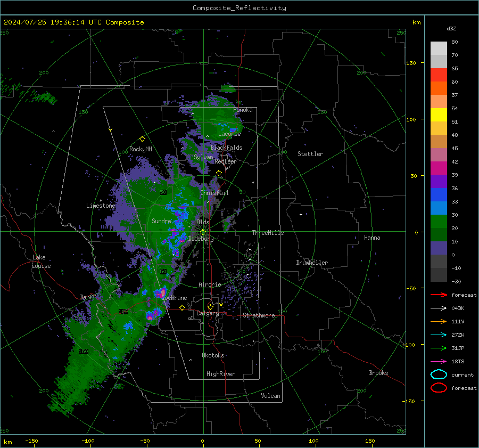Click the Vulcan label
The height and width of the screenshot is (448, 479).
point(270,396)
